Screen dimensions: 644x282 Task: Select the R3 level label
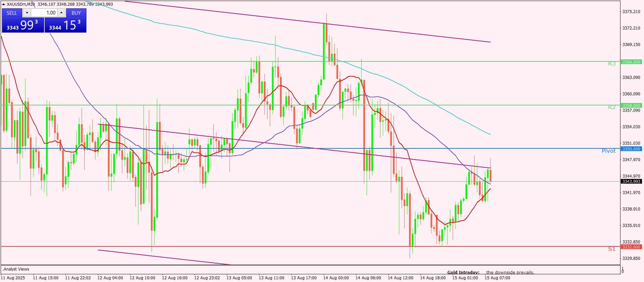click(x=612, y=63)
